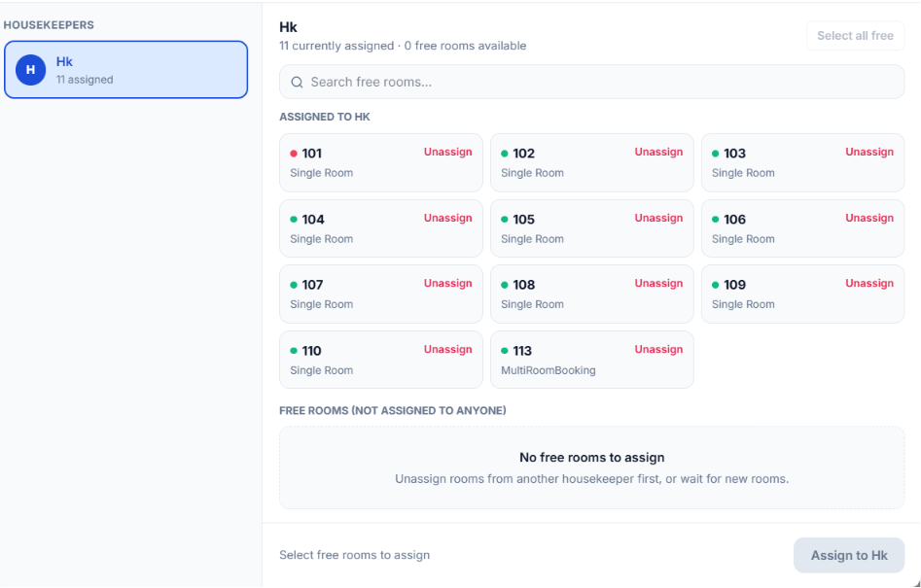Screen dimensions: 921x588
Task: Click the resize grip at bottom-right corner
Action: tap(915, 582)
